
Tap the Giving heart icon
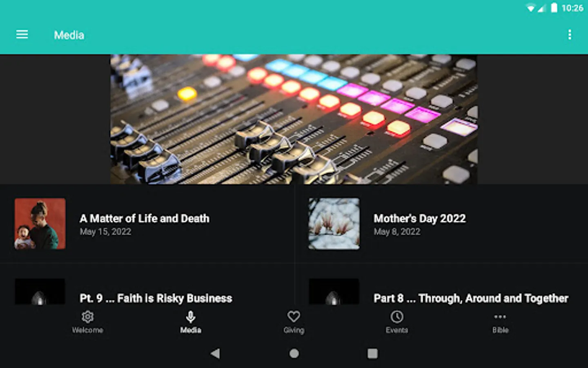(x=294, y=316)
